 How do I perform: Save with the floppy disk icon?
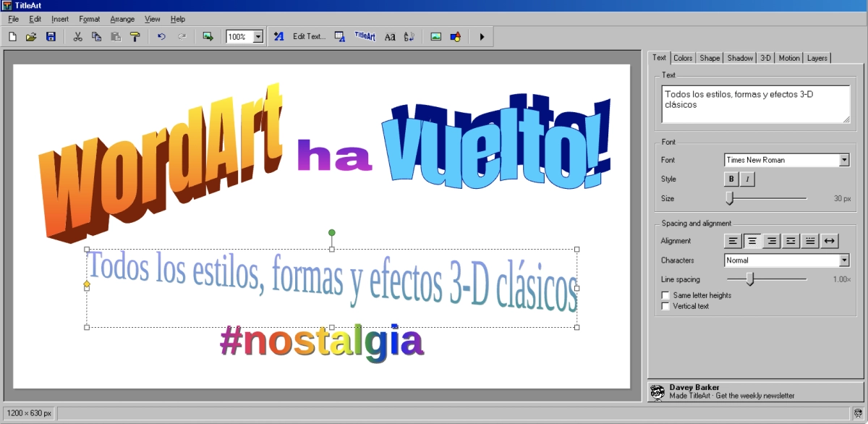tap(51, 36)
